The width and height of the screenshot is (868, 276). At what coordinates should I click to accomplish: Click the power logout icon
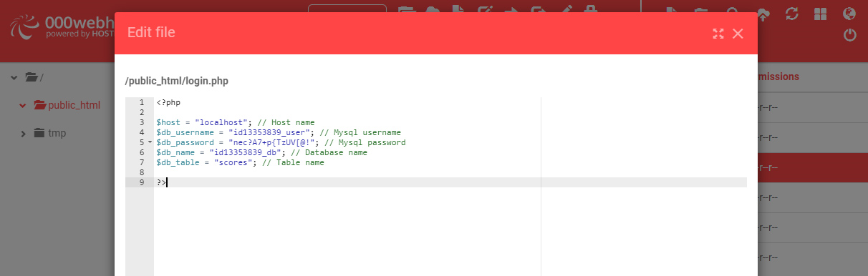(850, 35)
